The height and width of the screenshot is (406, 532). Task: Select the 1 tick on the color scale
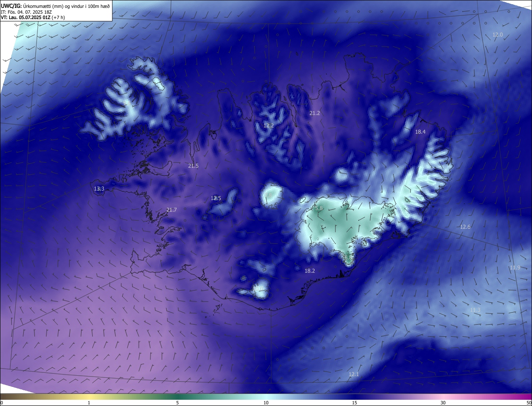(x=89, y=403)
